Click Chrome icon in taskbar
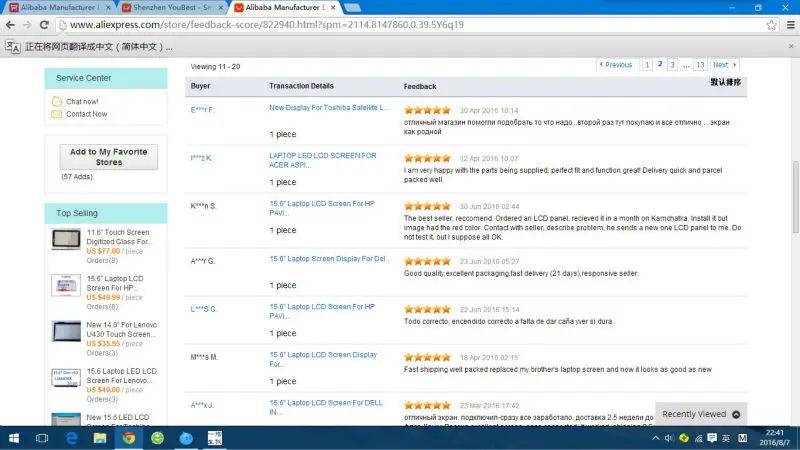 coord(129,438)
